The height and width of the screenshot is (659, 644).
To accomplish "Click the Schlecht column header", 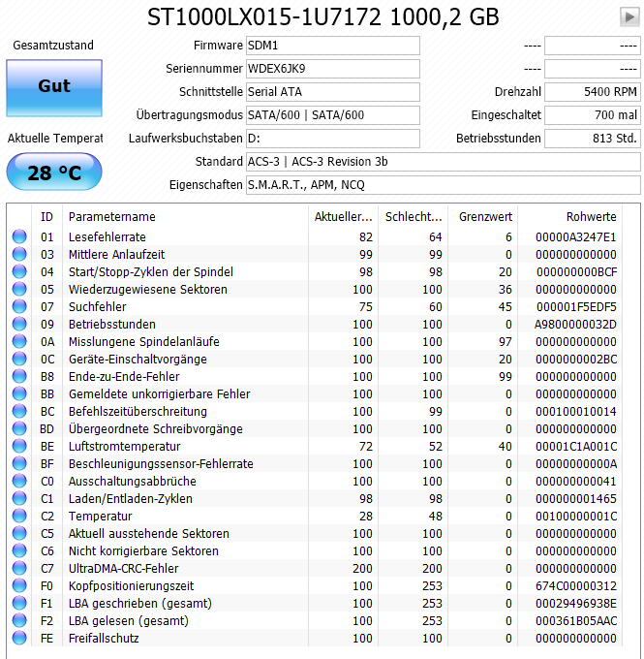I will click(x=414, y=217).
